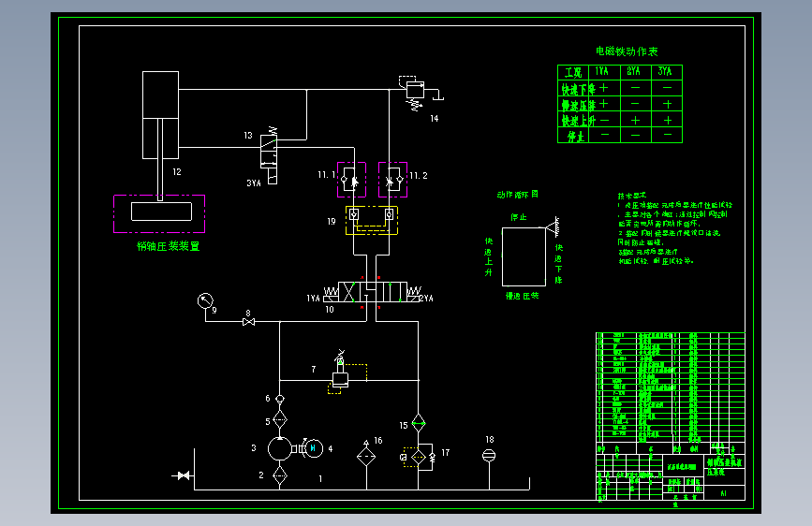Pick throttle check valve 11.2 symbol
The width and height of the screenshot is (812, 526).
point(392,180)
